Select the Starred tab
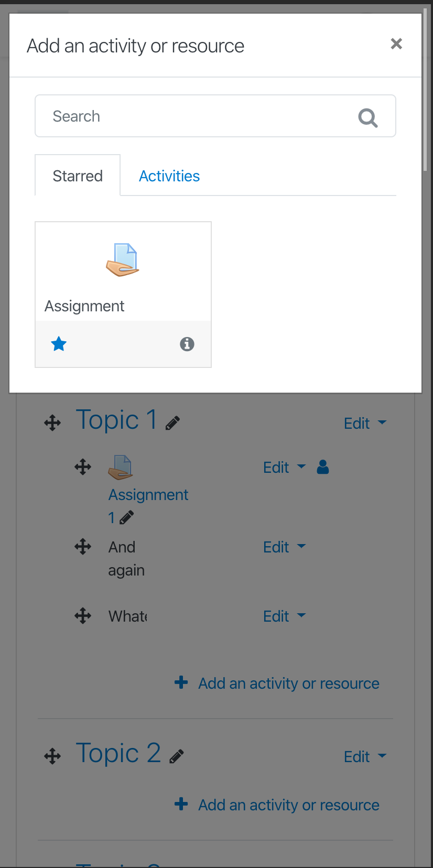This screenshot has height=868, width=433. coord(78,176)
